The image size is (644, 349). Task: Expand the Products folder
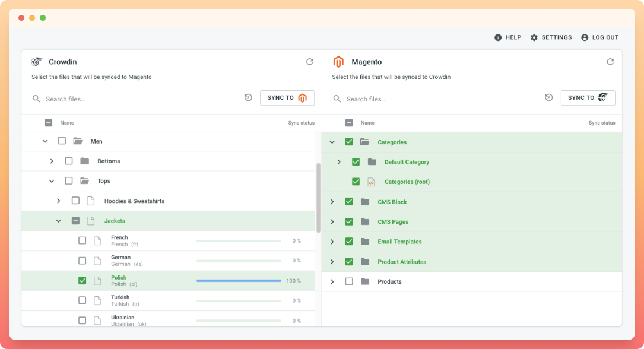pyautogui.click(x=332, y=282)
